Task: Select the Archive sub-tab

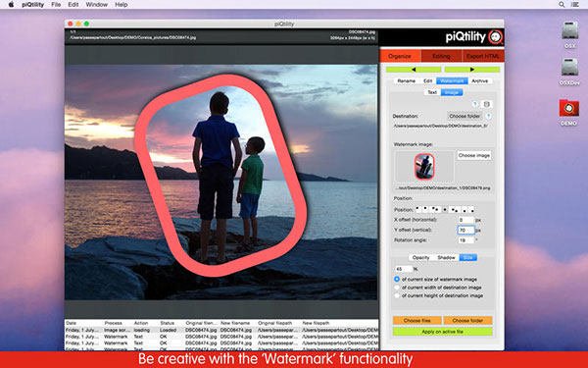Action: (x=479, y=80)
